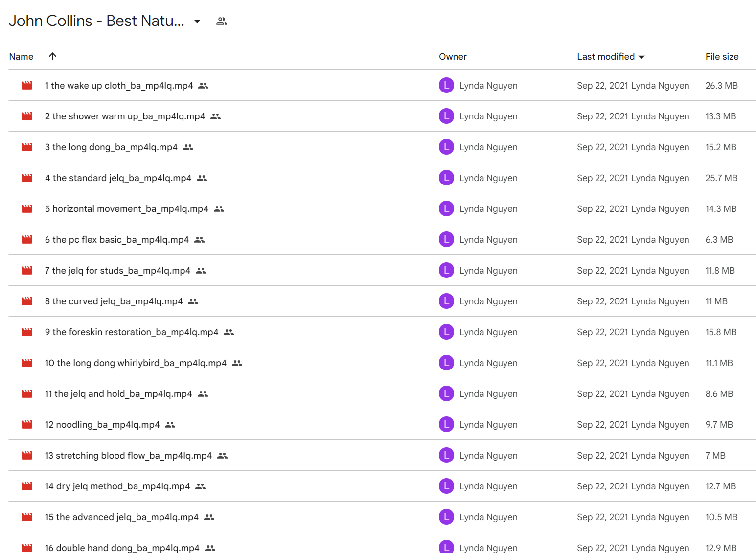
Task: Click the video icon for 2 the shower warm up
Action: pyautogui.click(x=27, y=116)
